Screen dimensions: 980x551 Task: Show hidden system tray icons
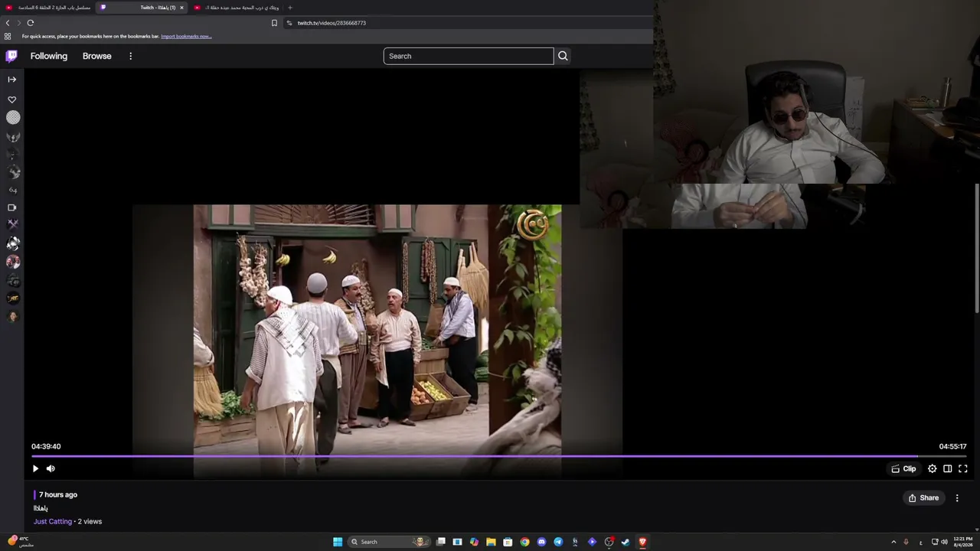(893, 542)
